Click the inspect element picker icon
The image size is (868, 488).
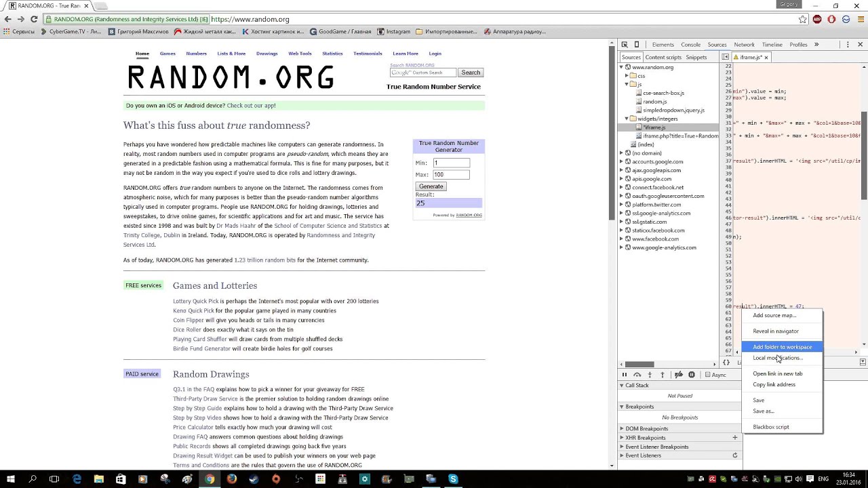(x=625, y=45)
